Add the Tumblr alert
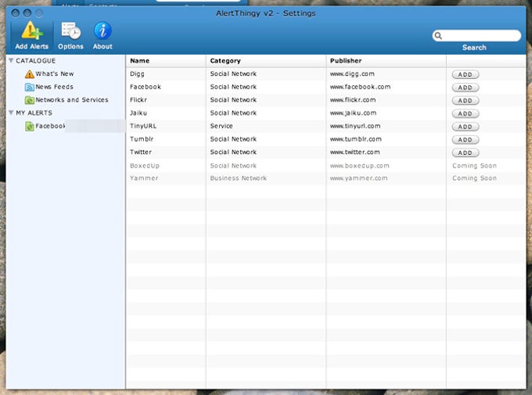This screenshot has width=532, height=395. [x=465, y=140]
